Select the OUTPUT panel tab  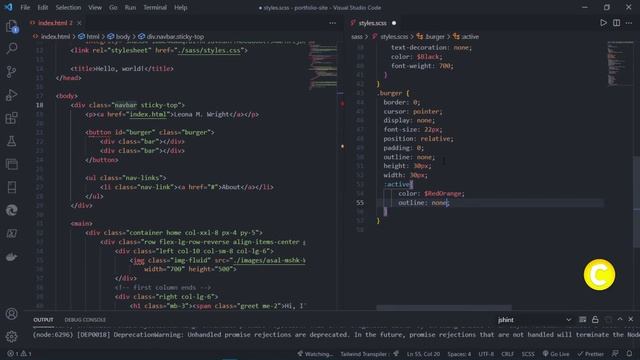[43, 320]
